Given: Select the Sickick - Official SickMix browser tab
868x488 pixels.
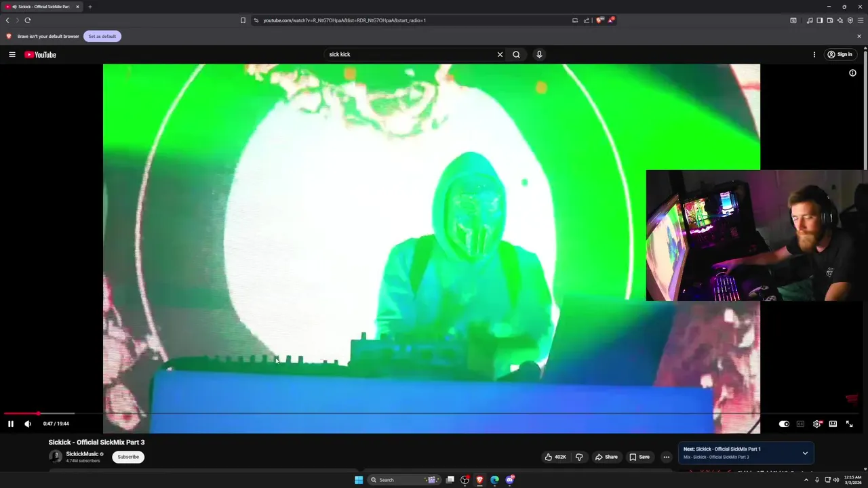Looking at the screenshot, I should 42,7.
